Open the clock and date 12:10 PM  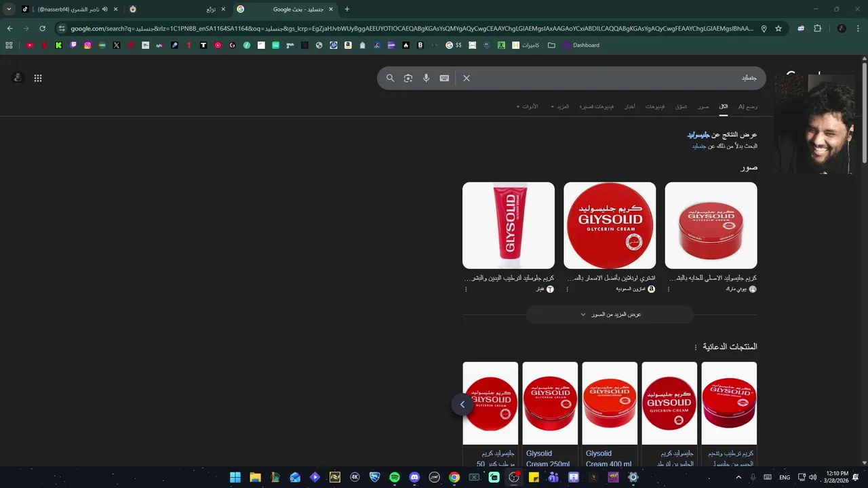click(837, 477)
